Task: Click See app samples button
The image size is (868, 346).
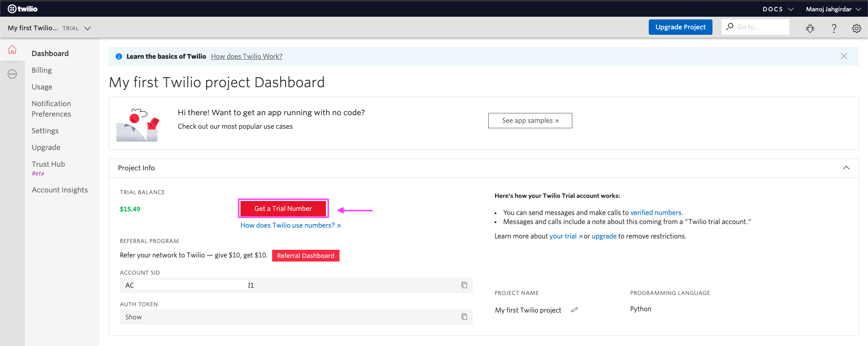Action: click(x=530, y=121)
